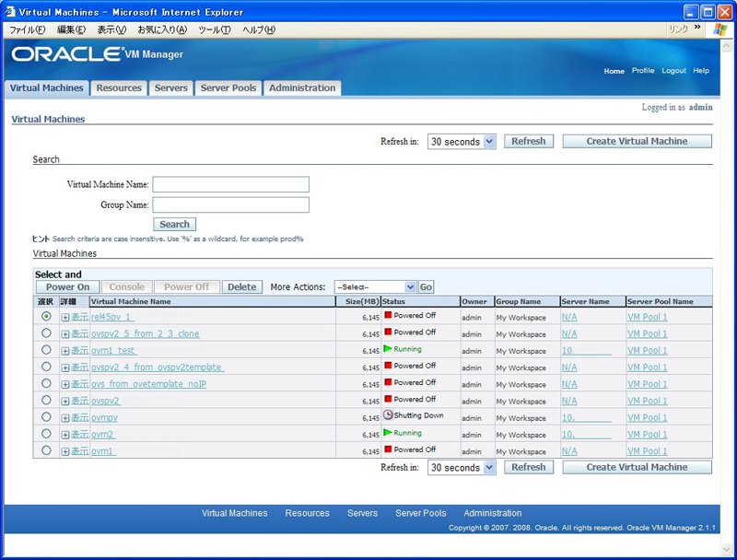Expand details plus icon for ovs_from_ovetemplate_noIP
Viewport: 737px width, 560px height.
(x=65, y=385)
